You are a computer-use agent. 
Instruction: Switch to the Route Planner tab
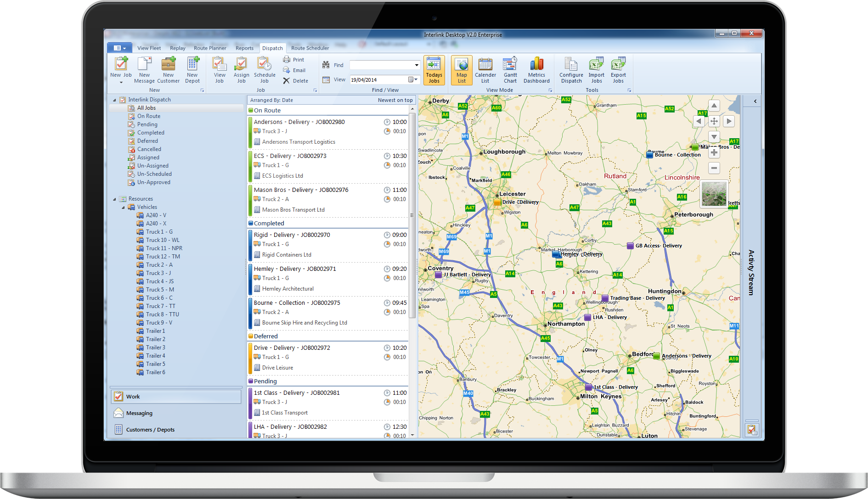[x=210, y=48]
